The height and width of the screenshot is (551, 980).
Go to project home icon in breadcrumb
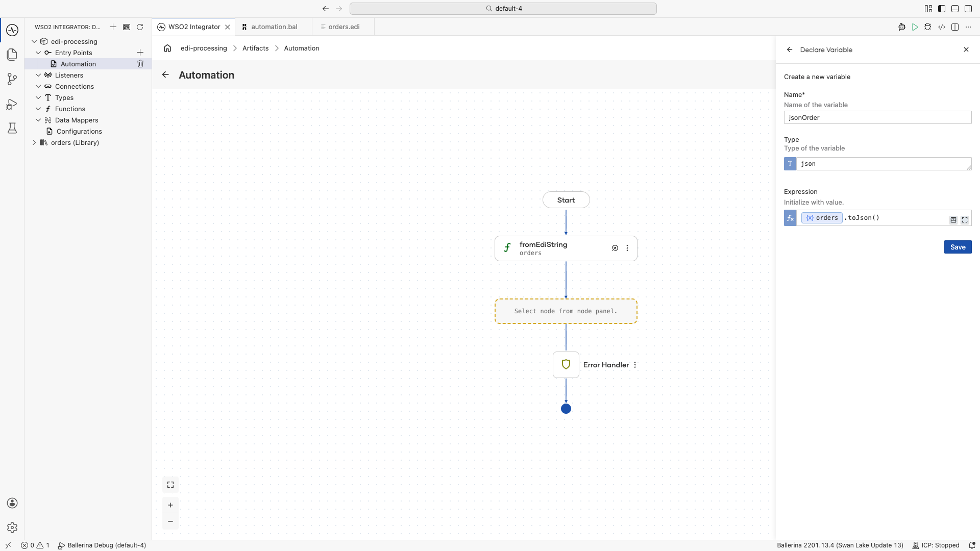point(167,48)
